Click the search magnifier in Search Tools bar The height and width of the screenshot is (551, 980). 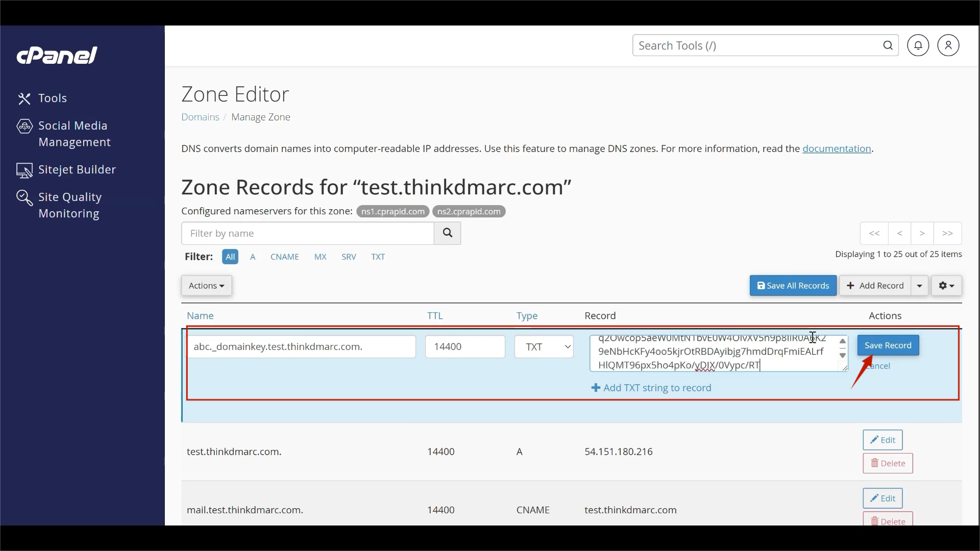click(888, 45)
